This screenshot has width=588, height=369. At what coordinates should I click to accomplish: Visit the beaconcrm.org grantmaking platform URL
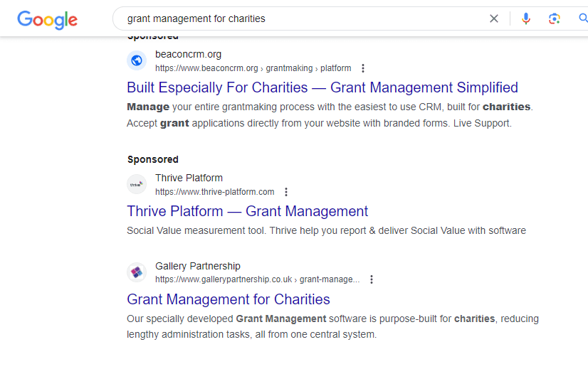coord(253,68)
